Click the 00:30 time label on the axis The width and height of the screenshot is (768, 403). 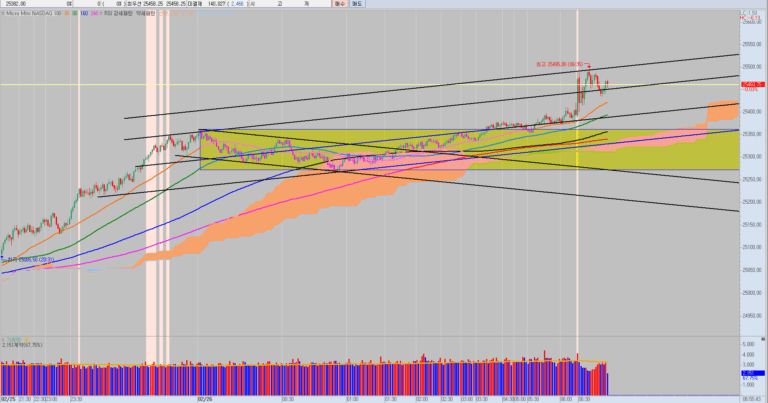tap(288, 399)
